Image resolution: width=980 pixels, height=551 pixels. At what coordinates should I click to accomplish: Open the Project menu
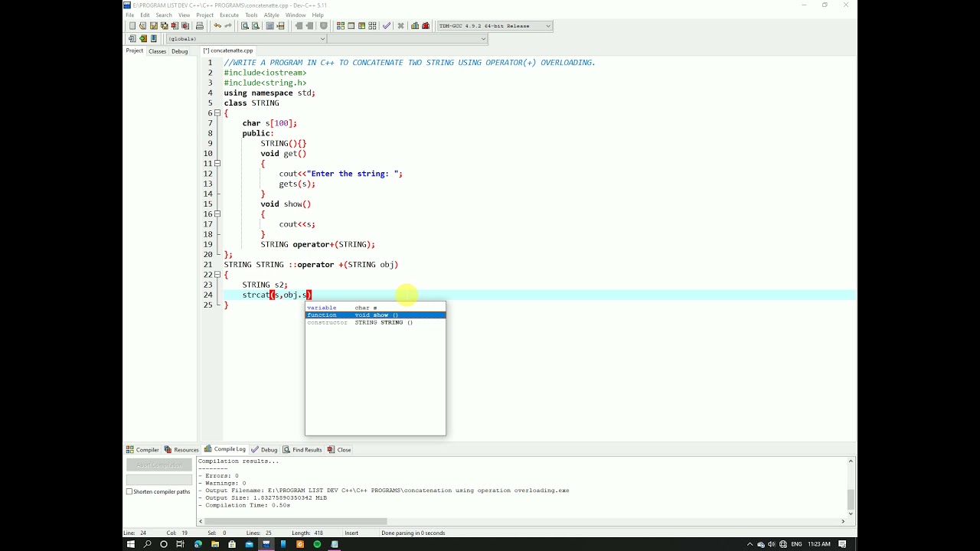204,15
